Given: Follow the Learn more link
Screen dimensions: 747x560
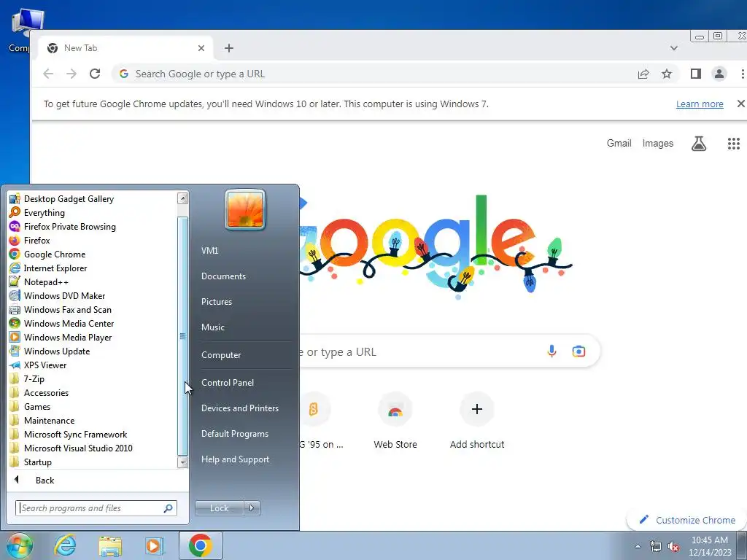Looking at the screenshot, I should [700, 104].
